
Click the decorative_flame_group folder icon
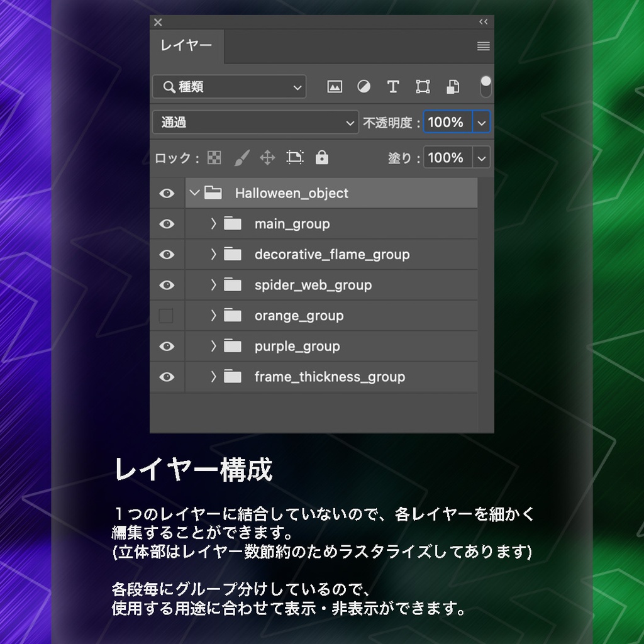pyautogui.click(x=233, y=254)
